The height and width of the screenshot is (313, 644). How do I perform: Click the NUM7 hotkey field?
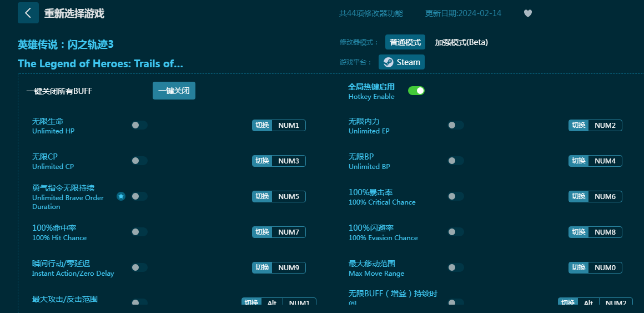pyautogui.click(x=289, y=232)
